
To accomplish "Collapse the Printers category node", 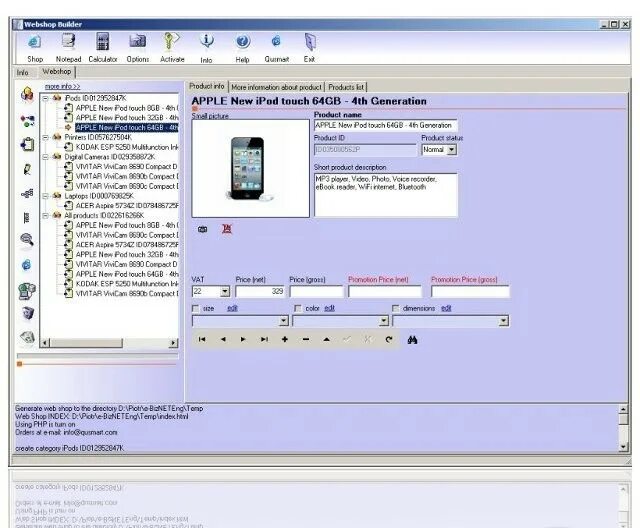I will coord(46,138).
